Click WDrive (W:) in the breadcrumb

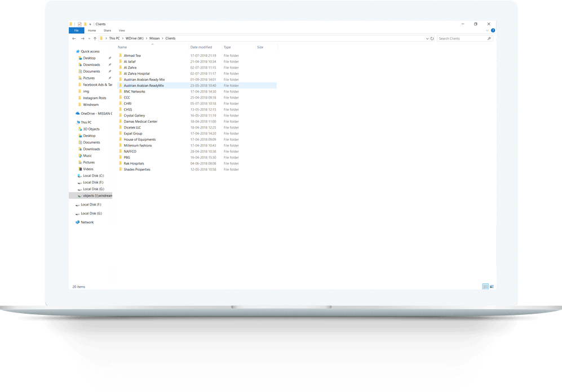(134, 38)
